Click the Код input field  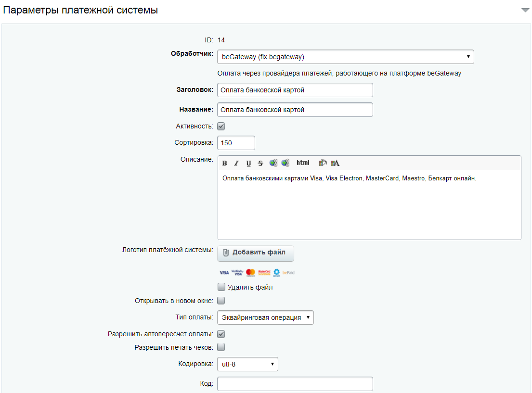(295, 384)
